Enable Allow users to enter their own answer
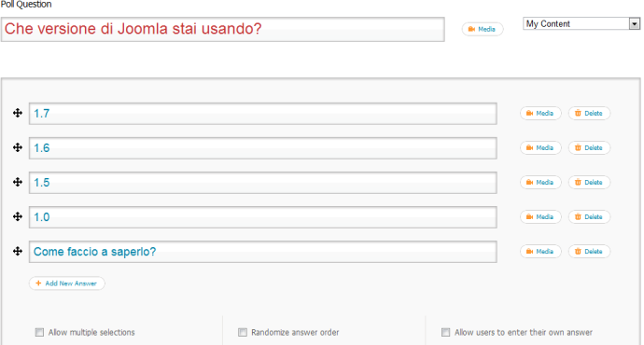This screenshot has height=345, width=644. pyautogui.click(x=445, y=332)
